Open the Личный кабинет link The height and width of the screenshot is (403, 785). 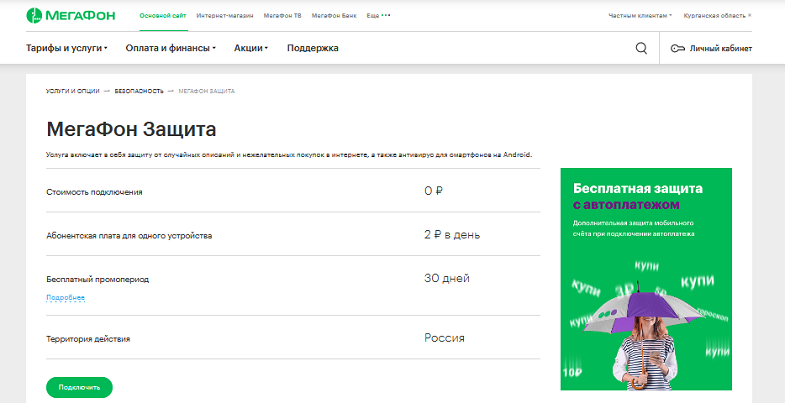(x=711, y=49)
